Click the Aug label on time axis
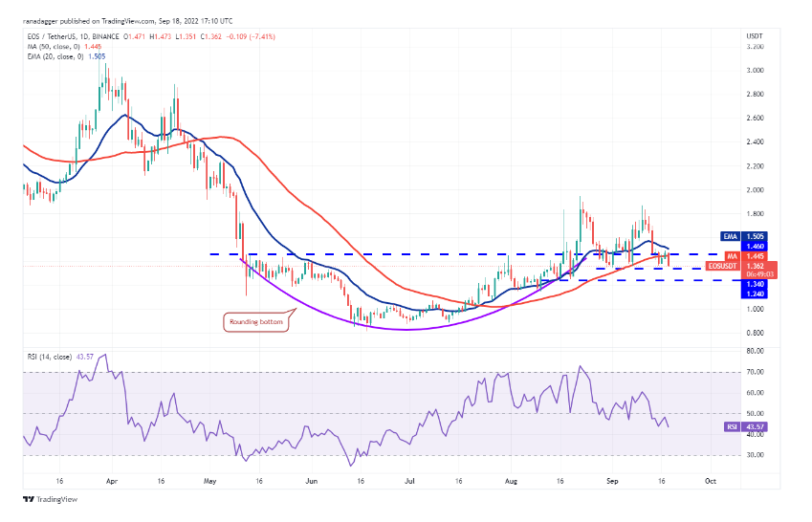The height and width of the screenshot is (522, 812). [x=511, y=481]
